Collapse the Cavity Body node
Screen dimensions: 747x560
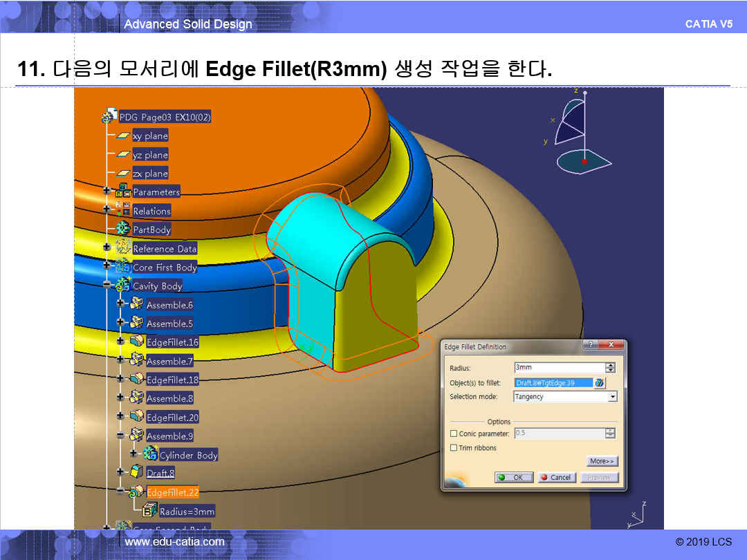[x=107, y=285]
